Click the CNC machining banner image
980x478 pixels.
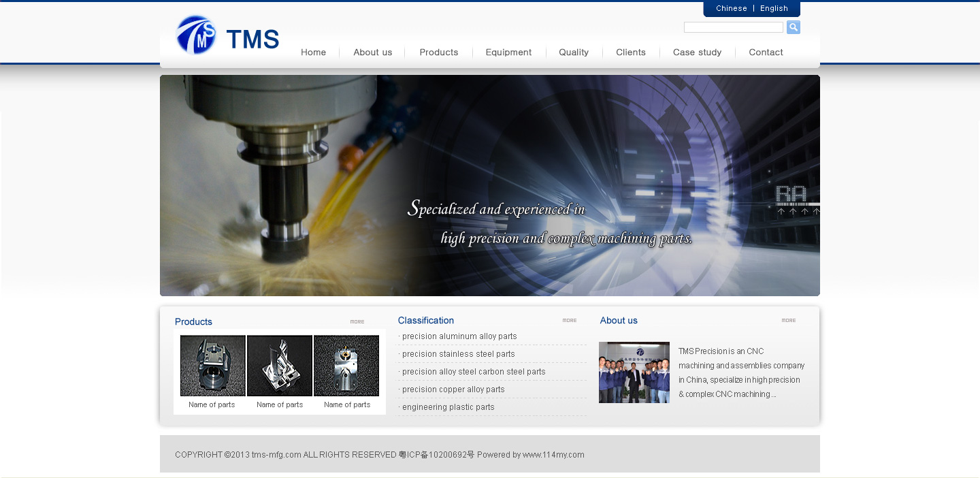[x=490, y=185]
